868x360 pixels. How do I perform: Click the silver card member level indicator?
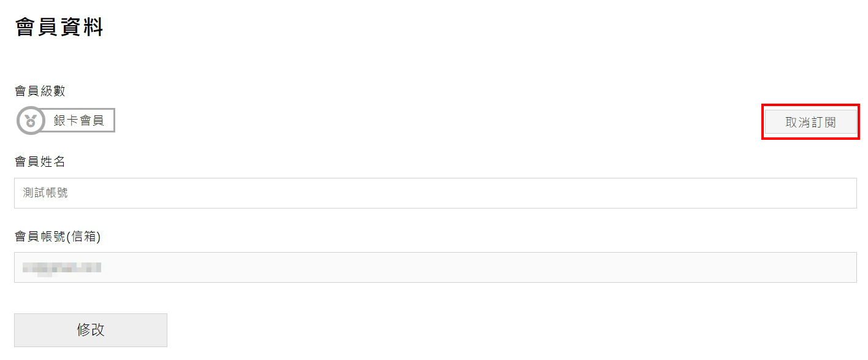[x=66, y=121]
